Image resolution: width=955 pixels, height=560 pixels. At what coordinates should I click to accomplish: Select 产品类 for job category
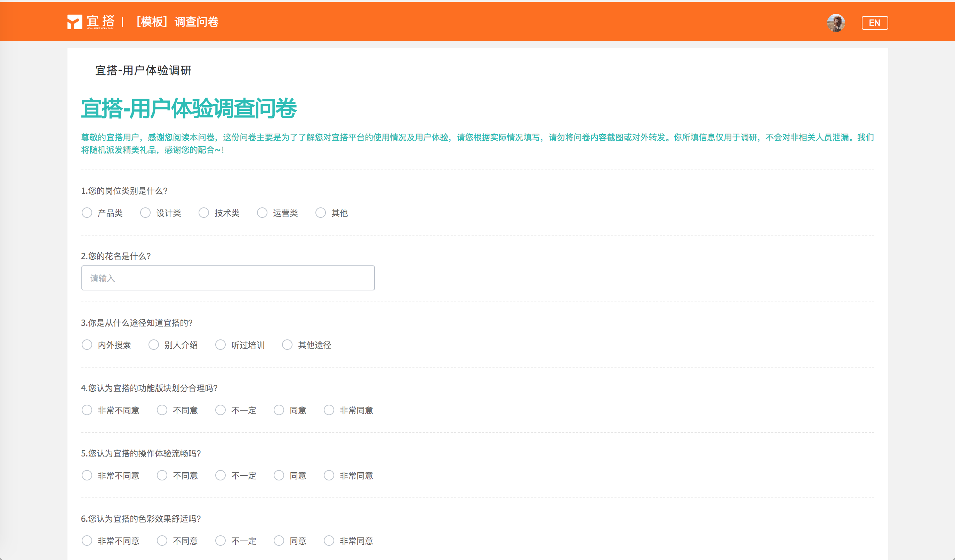coord(87,213)
